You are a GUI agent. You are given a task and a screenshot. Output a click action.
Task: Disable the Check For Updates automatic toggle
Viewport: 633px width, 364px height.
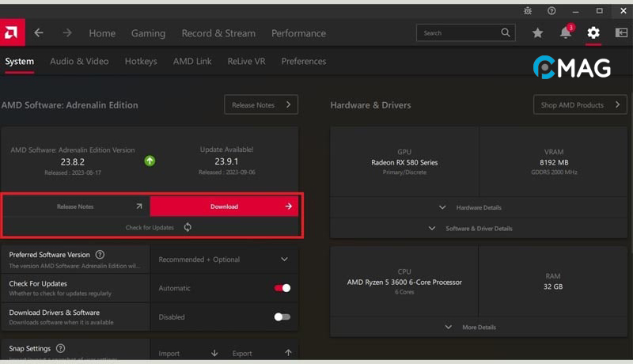pos(282,288)
